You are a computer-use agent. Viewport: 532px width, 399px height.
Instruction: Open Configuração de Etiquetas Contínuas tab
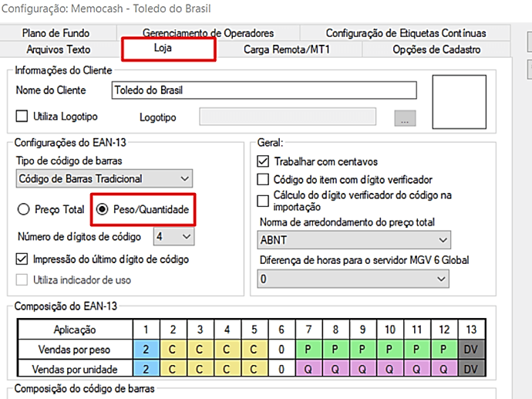click(x=406, y=33)
